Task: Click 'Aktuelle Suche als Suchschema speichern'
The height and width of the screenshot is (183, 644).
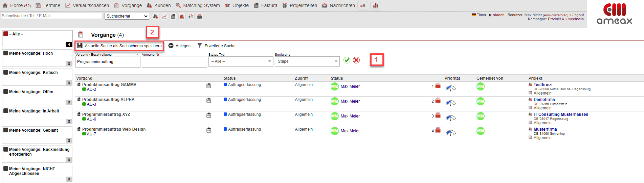Action: point(119,46)
